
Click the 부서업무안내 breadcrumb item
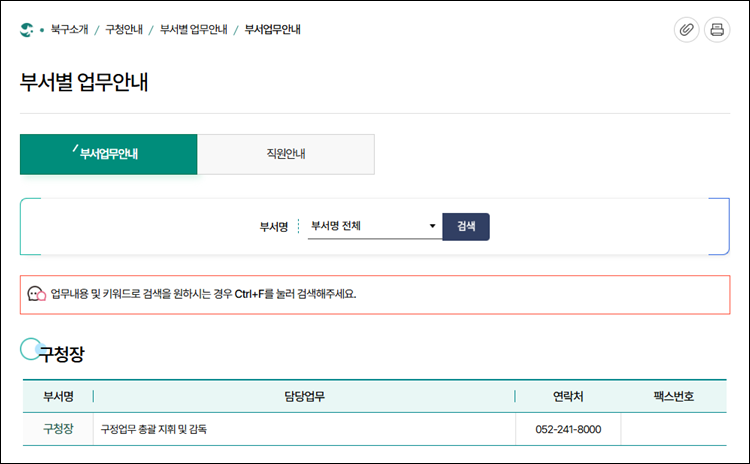(x=273, y=30)
